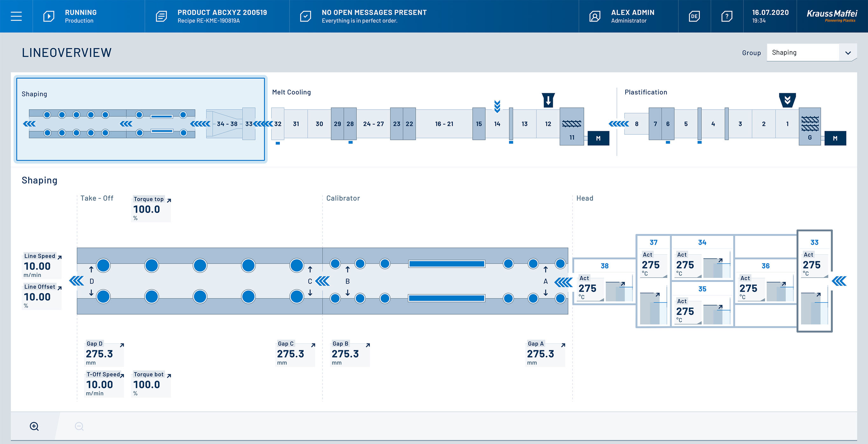Select zone 1 in Plastification
868x444 pixels.
tap(787, 124)
